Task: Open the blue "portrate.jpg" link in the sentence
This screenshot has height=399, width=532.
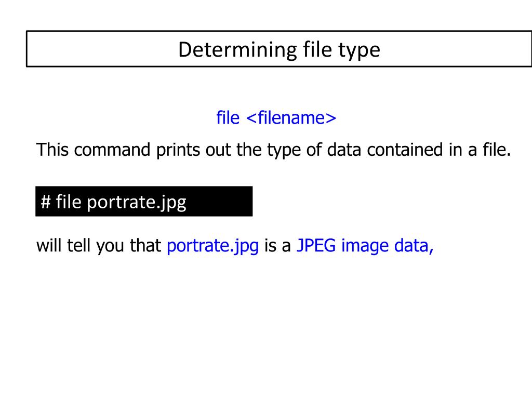Action: tap(212, 246)
